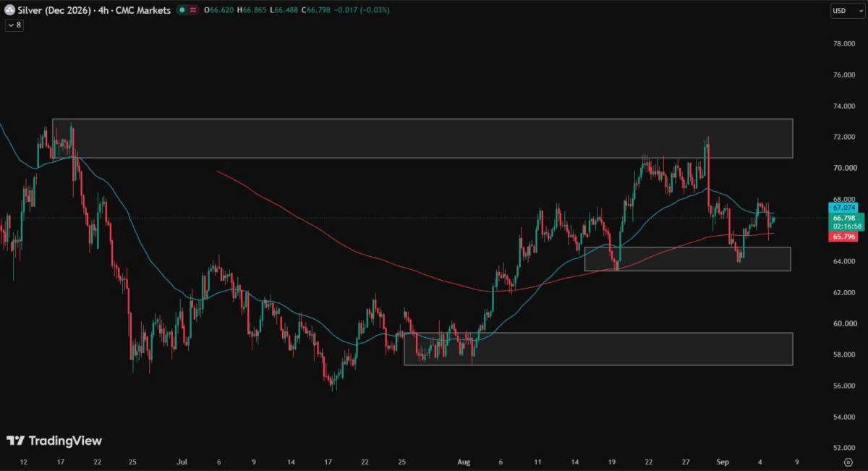Click the green market open status dot
The width and height of the screenshot is (868, 471).
(x=181, y=10)
